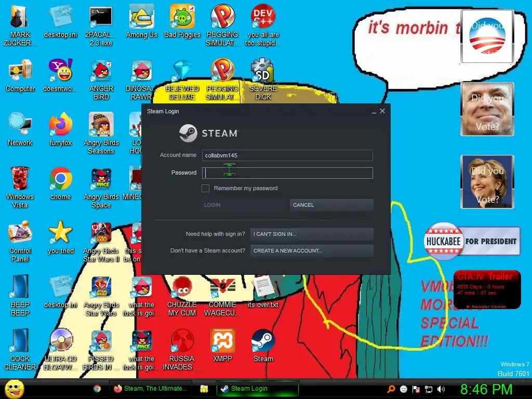Open the ANGER BIRD desktop icon
This screenshot has height=399, width=532.
[x=101, y=79]
